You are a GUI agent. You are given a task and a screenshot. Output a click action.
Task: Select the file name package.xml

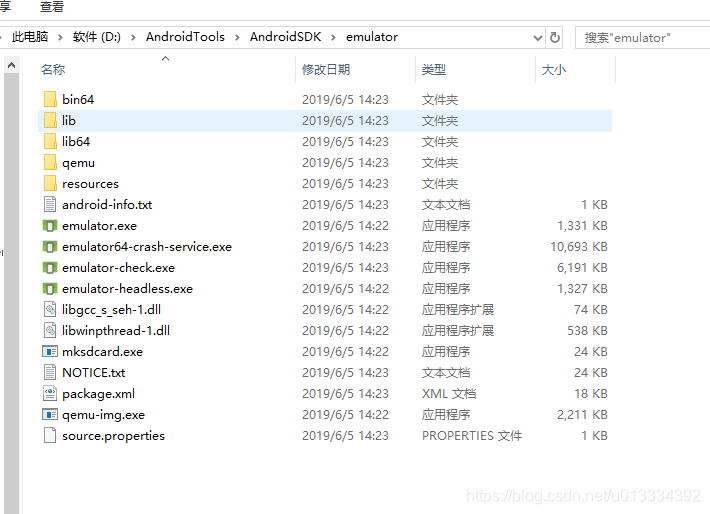click(98, 394)
